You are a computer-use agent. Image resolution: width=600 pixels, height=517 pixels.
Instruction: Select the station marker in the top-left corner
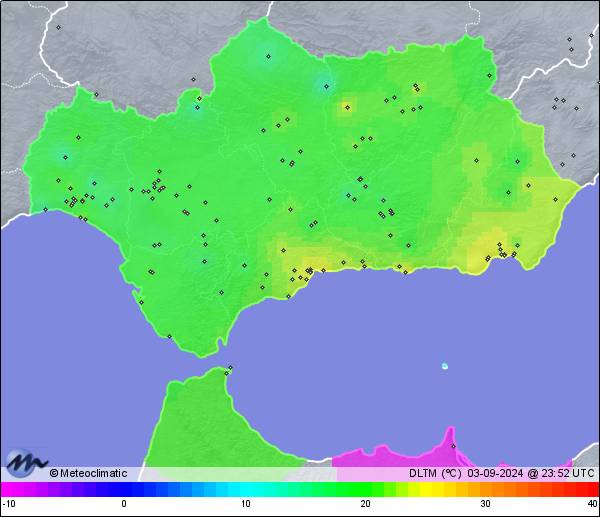click(58, 27)
